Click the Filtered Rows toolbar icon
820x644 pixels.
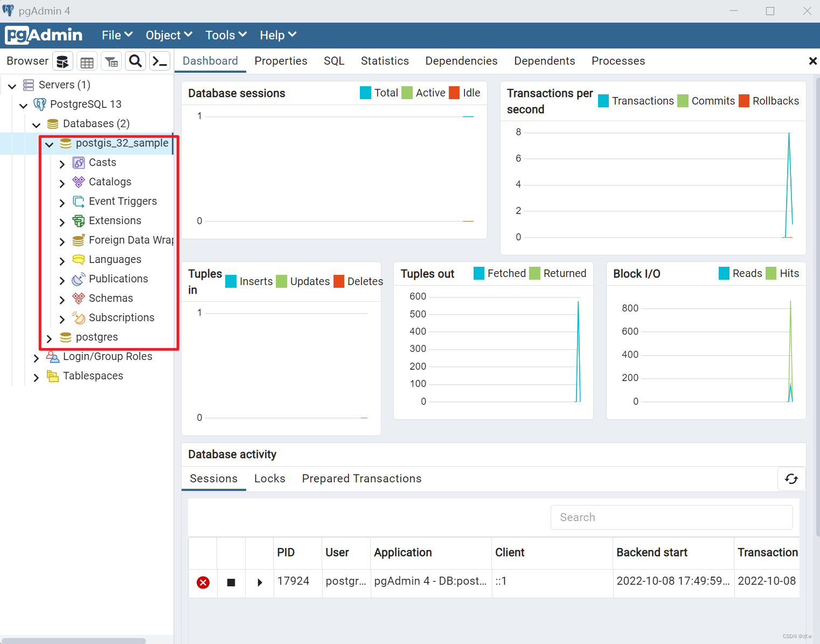[x=112, y=61]
